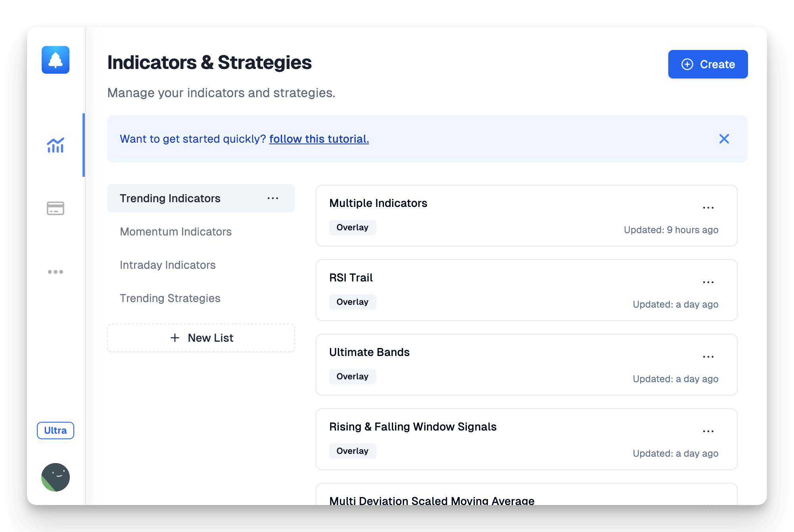Click the more options icon on Multiple Indicators
Image resolution: width=794 pixels, height=532 pixels.
710,208
